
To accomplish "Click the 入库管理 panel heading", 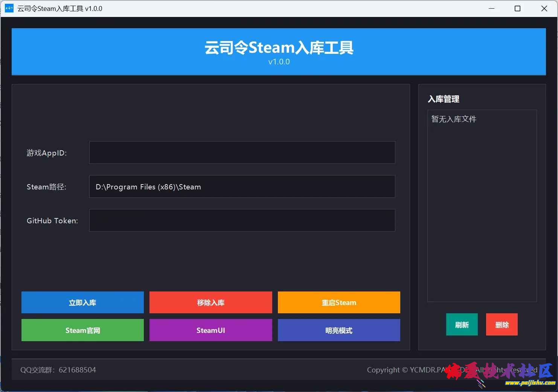I will (444, 99).
